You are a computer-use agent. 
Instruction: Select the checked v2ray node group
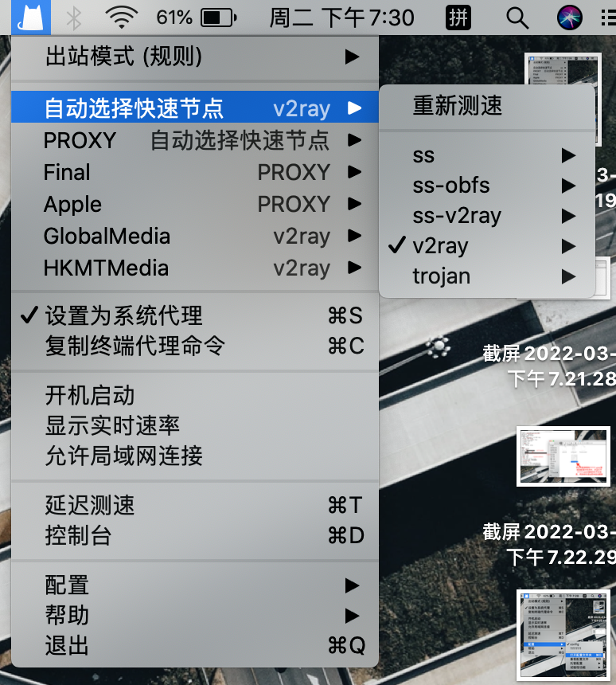(487, 246)
